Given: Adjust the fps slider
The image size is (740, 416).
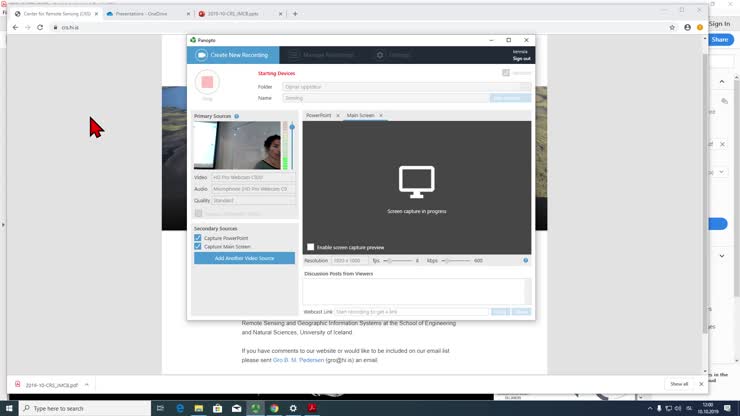Looking at the screenshot, I should [397, 261].
